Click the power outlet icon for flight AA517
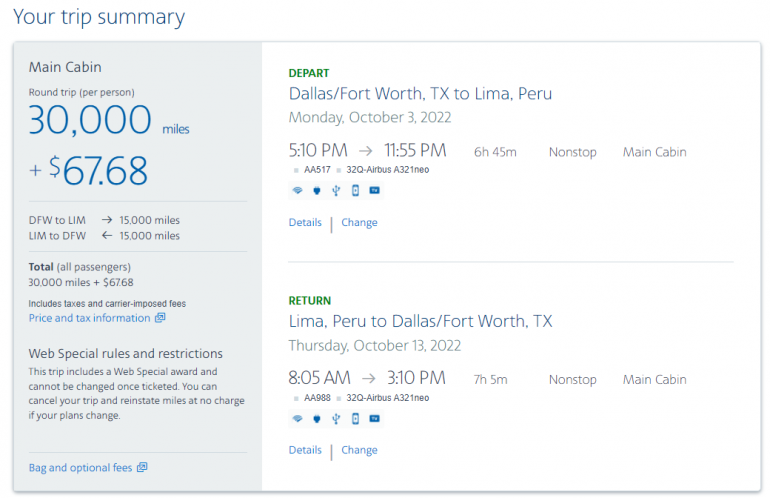Viewport: 770px width, 498px height. click(x=316, y=190)
